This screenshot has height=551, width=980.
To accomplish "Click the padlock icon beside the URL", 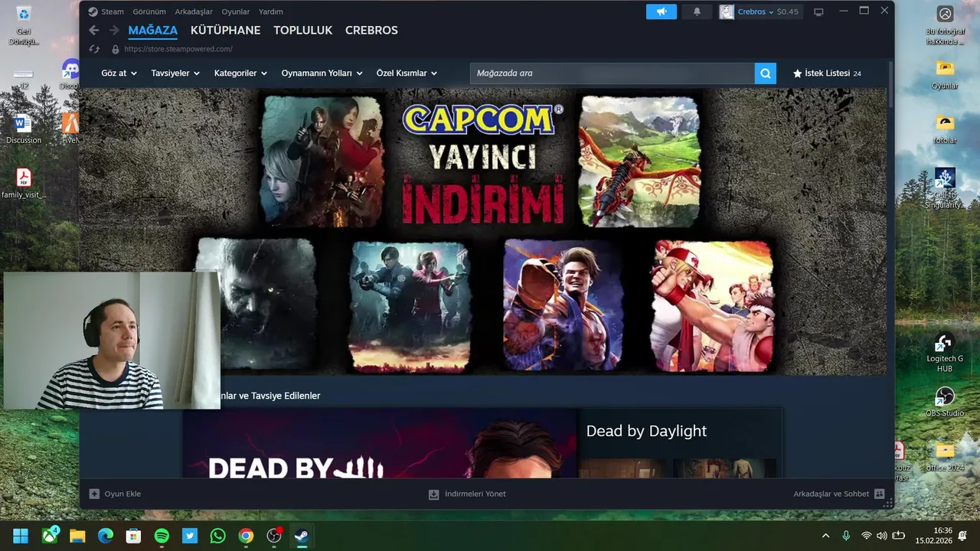I will [116, 49].
